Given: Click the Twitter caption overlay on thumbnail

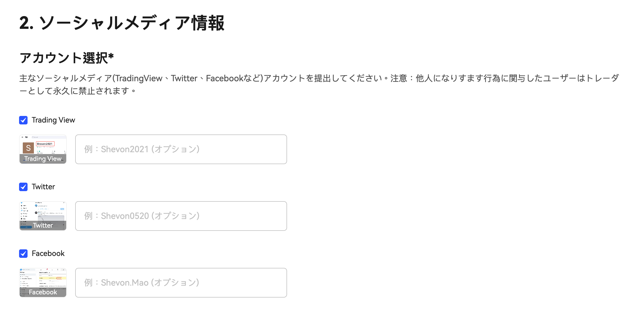Looking at the screenshot, I should (x=43, y=225).
